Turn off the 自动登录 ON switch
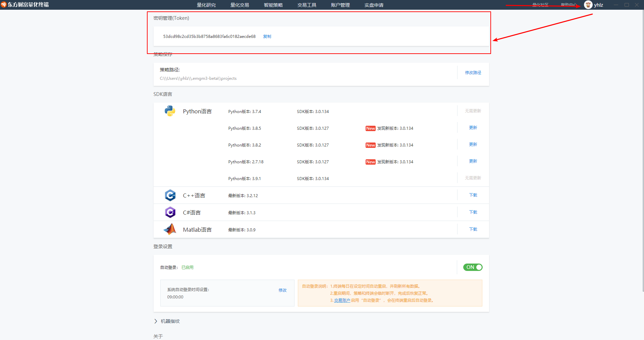 point(473,267)
